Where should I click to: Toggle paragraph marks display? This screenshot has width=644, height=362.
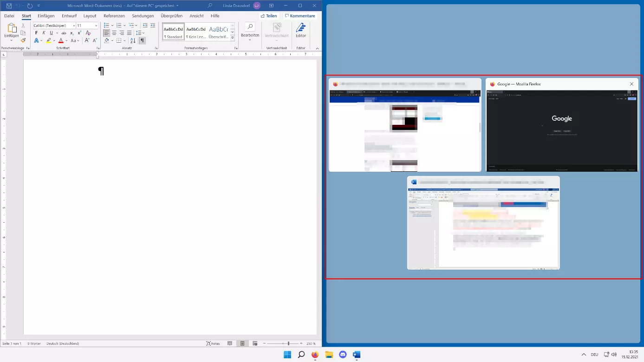tap(142, 40)
